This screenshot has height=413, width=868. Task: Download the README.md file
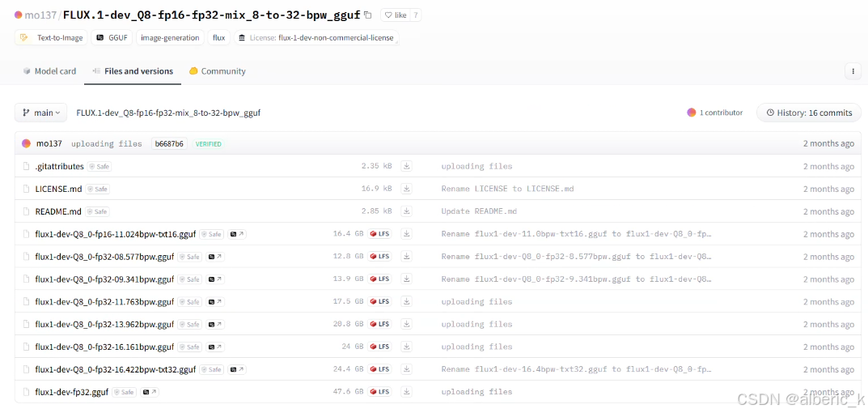click(407, 211)
